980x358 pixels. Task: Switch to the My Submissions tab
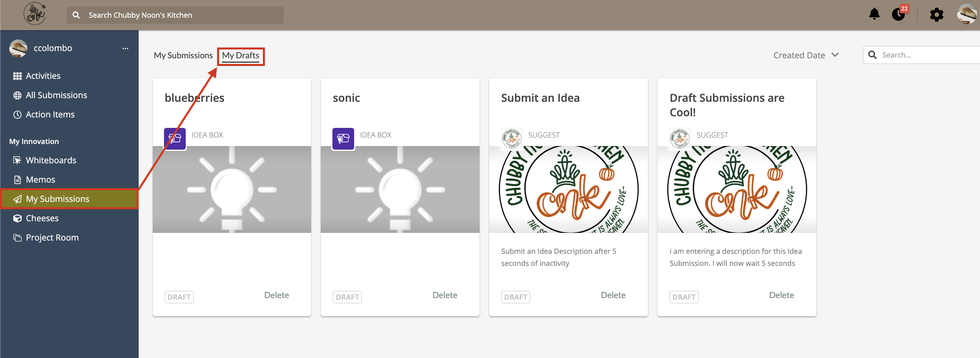pyautogui.click(x=183, y=56)
